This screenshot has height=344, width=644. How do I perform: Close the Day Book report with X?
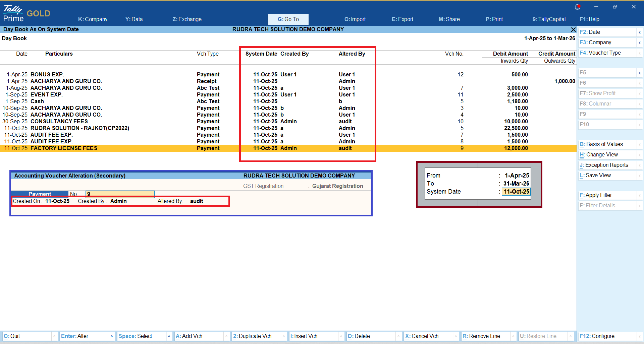[x=573, y=29]
